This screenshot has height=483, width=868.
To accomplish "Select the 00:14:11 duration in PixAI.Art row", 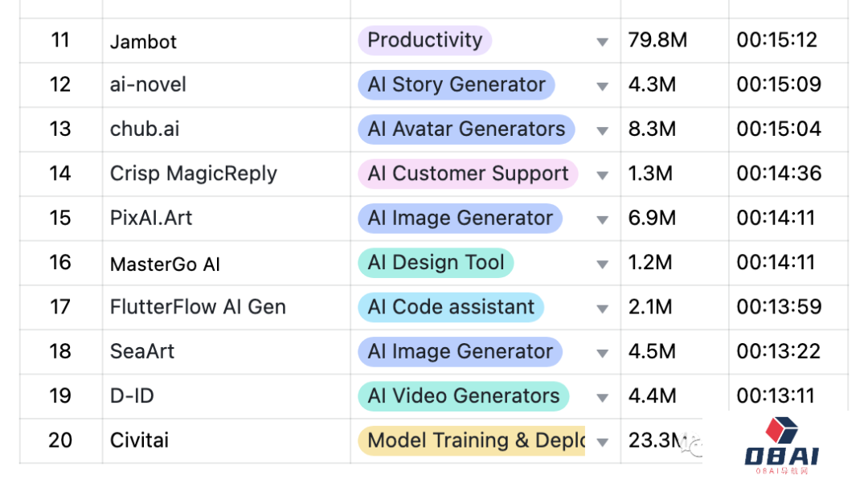I will coord(776,219).
